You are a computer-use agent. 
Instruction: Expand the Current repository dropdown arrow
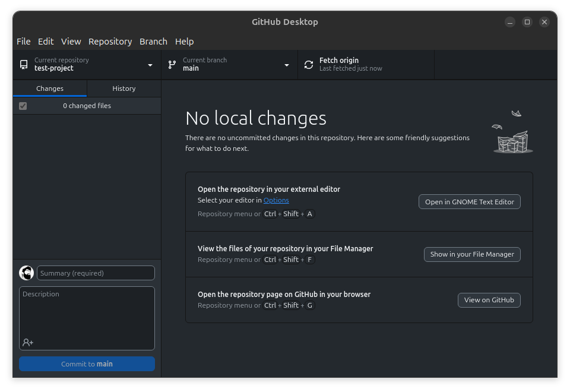pos(150,65)
